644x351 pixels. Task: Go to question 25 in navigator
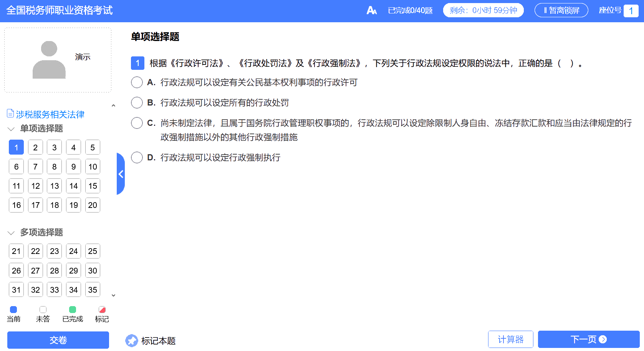[x=93, y=251]
